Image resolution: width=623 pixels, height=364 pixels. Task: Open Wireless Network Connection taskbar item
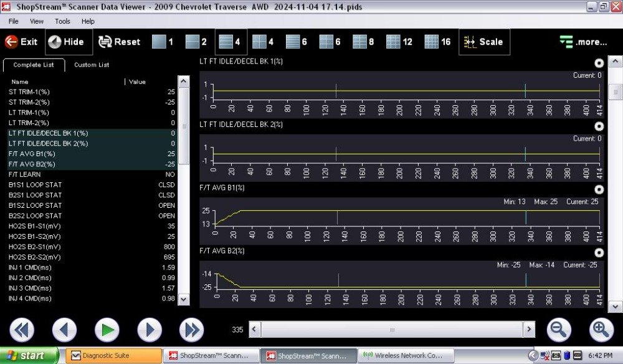[x=407, y=356]
